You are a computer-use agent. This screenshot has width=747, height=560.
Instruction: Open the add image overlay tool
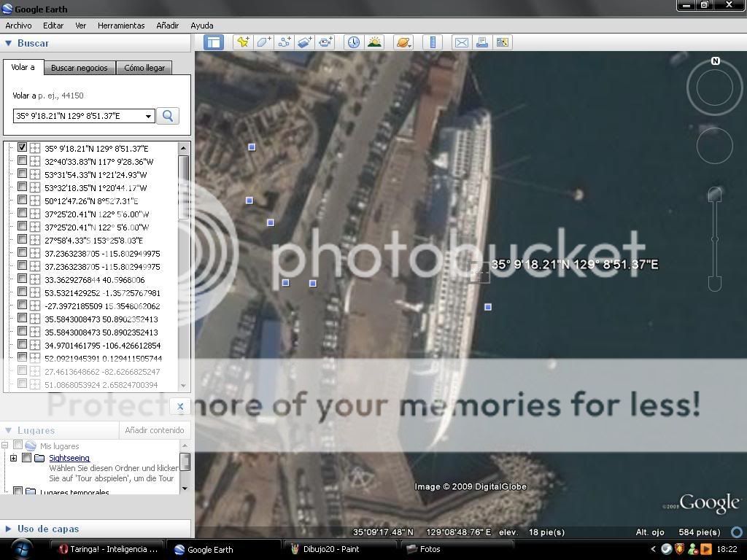coord(305,42)
